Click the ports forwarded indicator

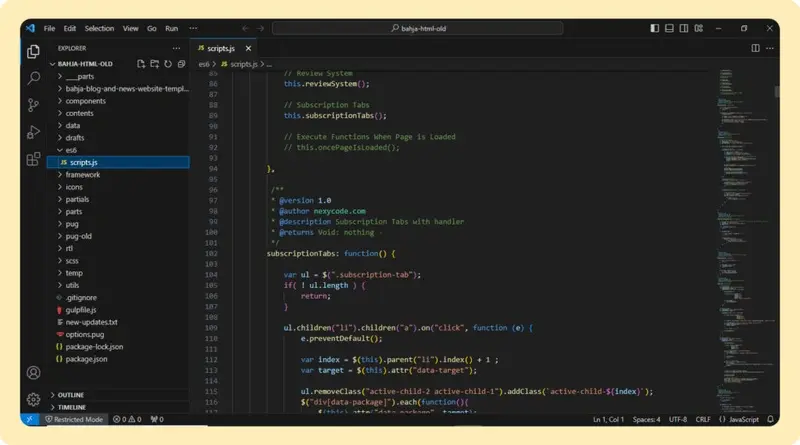[157, 419]
